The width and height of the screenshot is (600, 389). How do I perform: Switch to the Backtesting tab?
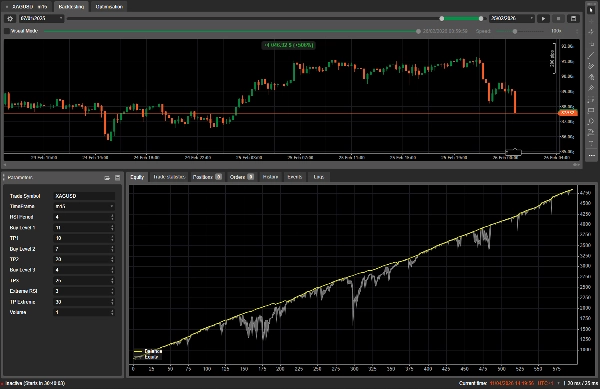point(71,7)
